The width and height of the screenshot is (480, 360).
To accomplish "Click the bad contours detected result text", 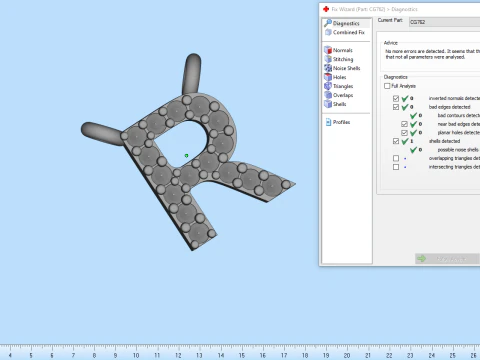I will click(x=459, y=115).
